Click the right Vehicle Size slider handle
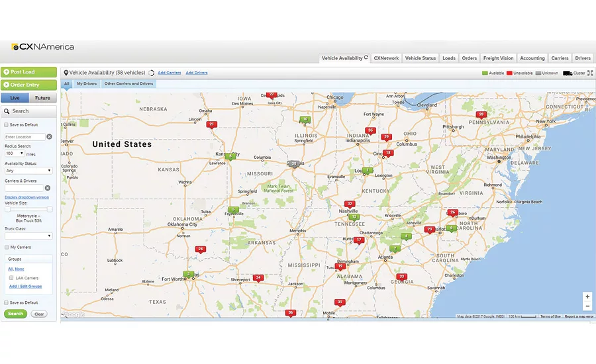Image resolution: width=596 pixels, height=364 pixels. click(50, 209)
